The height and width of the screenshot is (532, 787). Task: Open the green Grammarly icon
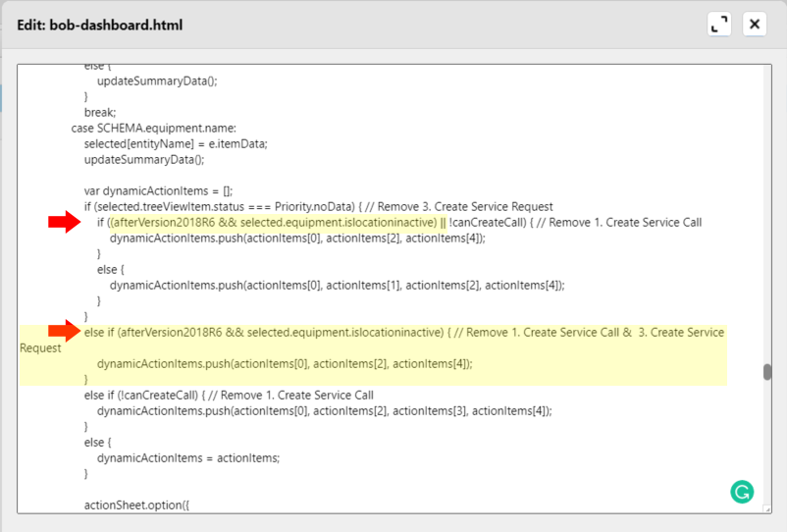743,492
